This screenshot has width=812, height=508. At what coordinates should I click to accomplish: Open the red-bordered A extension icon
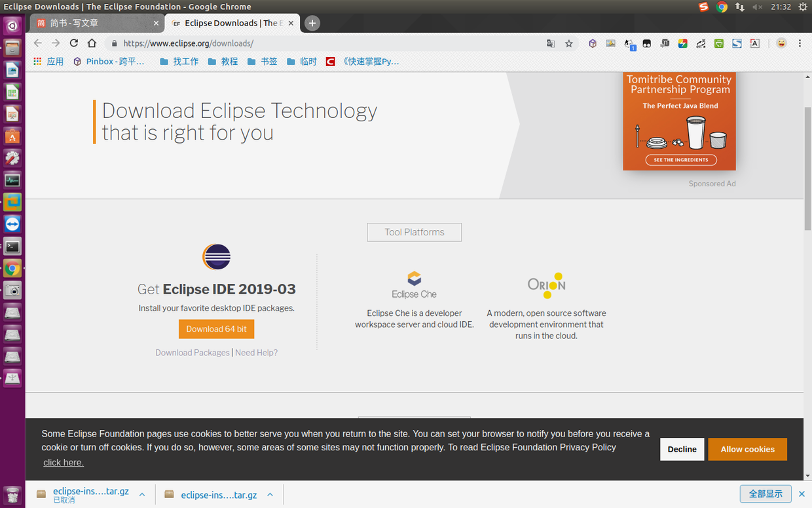click(x=755, y=43)
